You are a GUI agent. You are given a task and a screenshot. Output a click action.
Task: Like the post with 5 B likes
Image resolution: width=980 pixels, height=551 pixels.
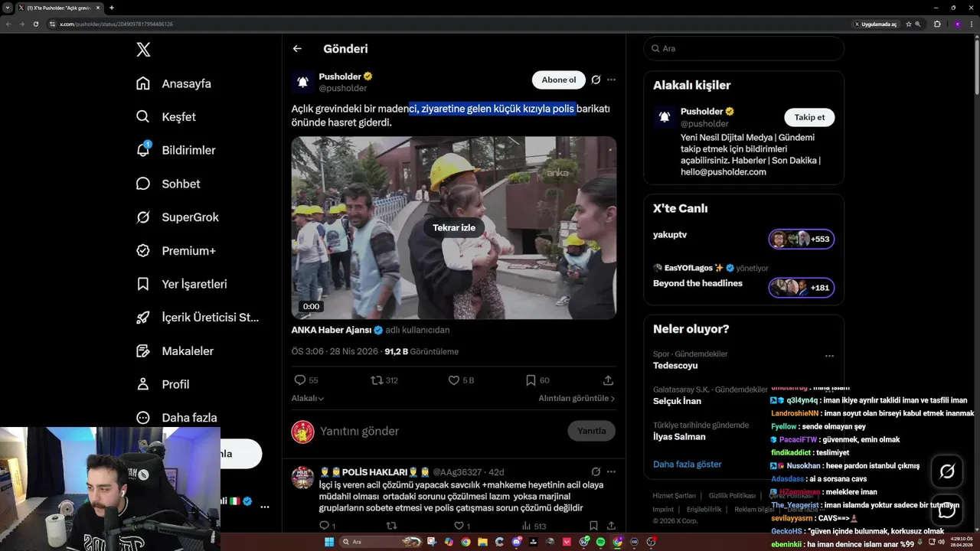(461, 380)
